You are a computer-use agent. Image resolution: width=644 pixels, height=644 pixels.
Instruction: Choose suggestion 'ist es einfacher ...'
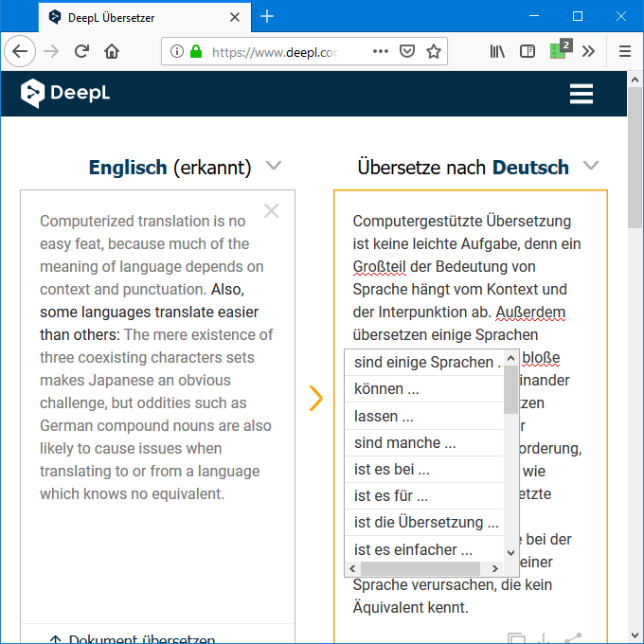coord(424,549)
